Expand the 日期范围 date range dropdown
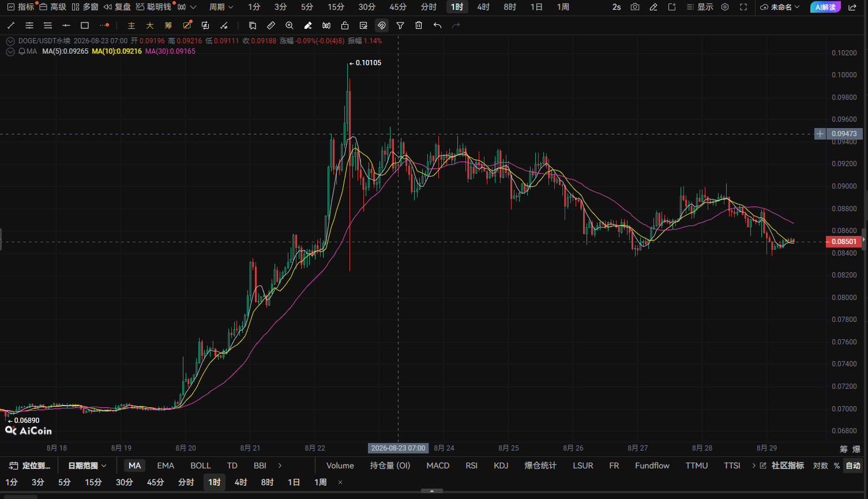This screenshot has width=868, height=499. (x=88, y=466)
